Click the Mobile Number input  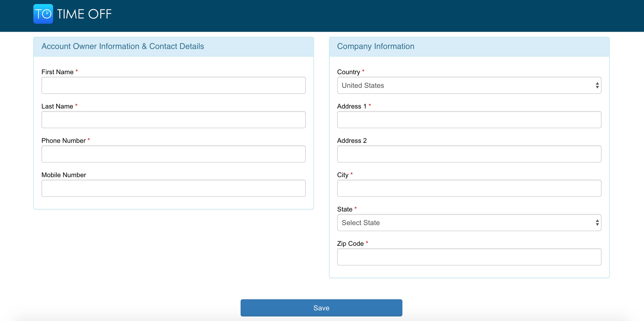click(x=173, y=188)
